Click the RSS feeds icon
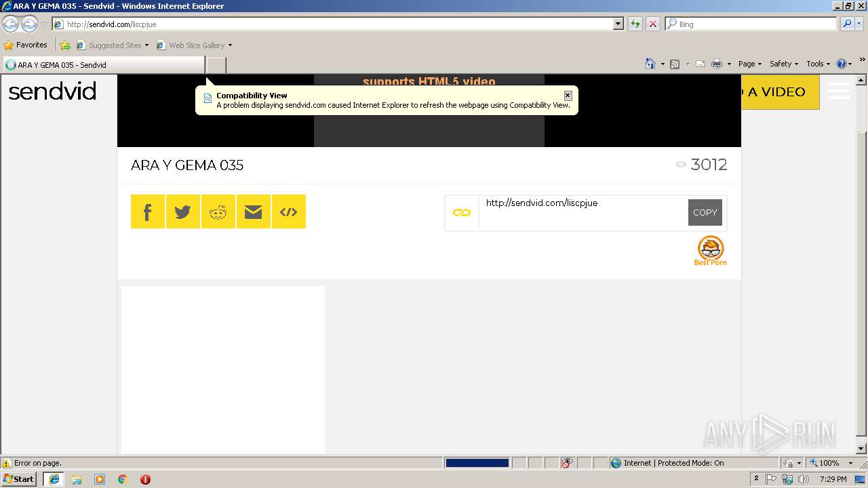Screen dimensions: 868x488 pos(675,64)
